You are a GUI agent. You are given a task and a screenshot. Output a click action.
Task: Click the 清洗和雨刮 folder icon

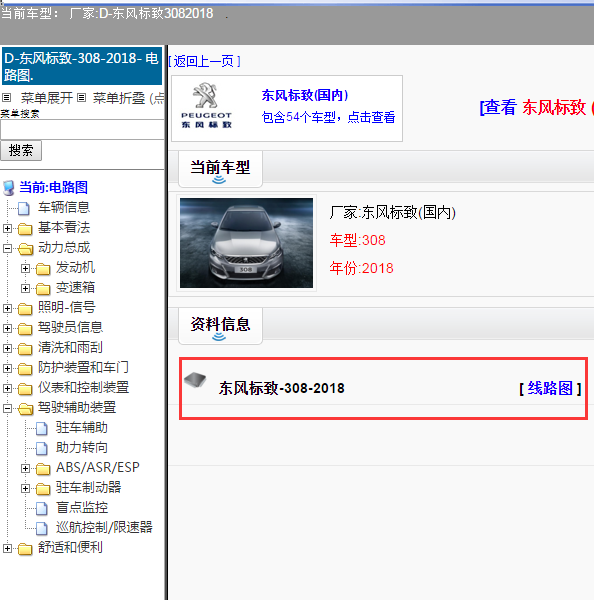pyautogui.click(x=25, y=349)
